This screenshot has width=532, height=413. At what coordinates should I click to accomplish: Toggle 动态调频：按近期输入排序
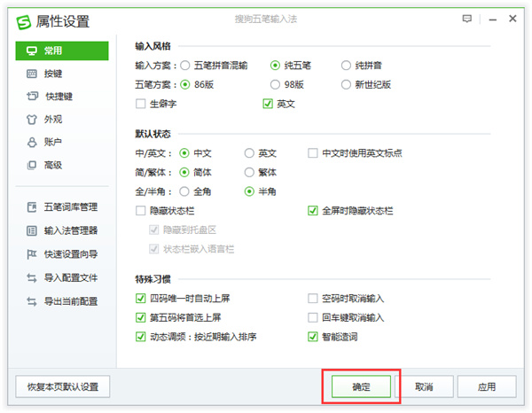click(x=140, y=337)
